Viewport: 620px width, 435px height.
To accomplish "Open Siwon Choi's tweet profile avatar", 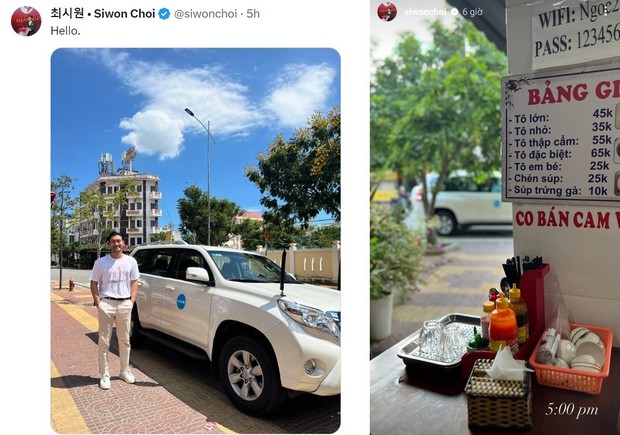I will coord(26,21).
